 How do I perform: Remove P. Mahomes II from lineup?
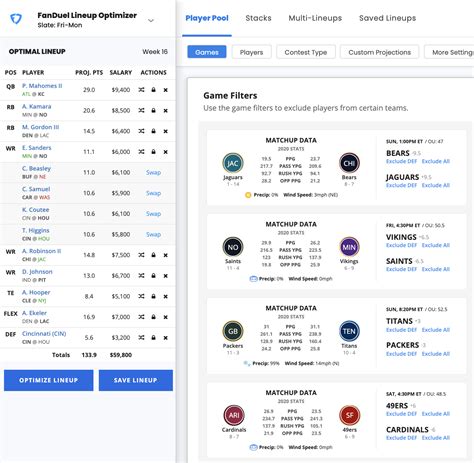click(165, 90)
